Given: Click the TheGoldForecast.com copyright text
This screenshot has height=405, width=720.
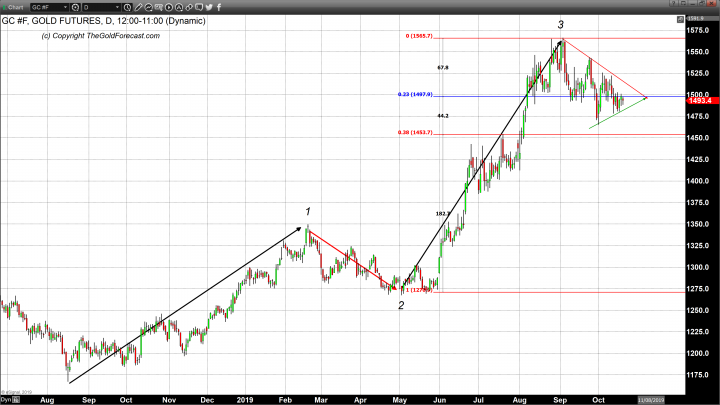Looking at the screenshot, I should [x=101, y=36].
